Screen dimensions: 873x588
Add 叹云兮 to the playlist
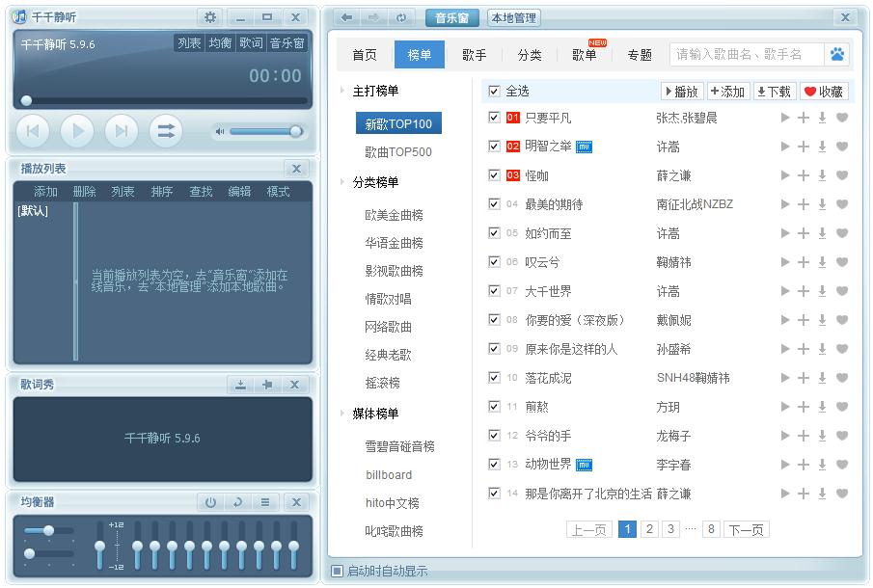click(x=804, y=262)
